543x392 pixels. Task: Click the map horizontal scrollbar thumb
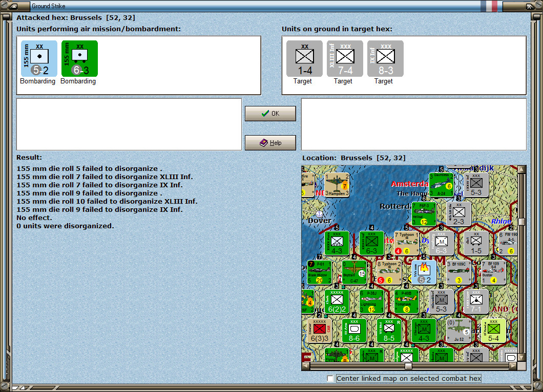coord(409,366)
